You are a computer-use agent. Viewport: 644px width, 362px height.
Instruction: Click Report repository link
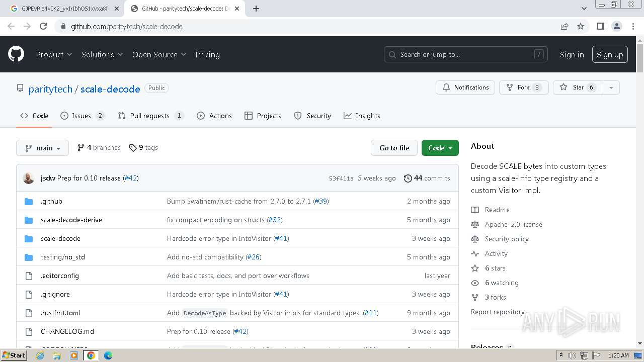[498, 312]
